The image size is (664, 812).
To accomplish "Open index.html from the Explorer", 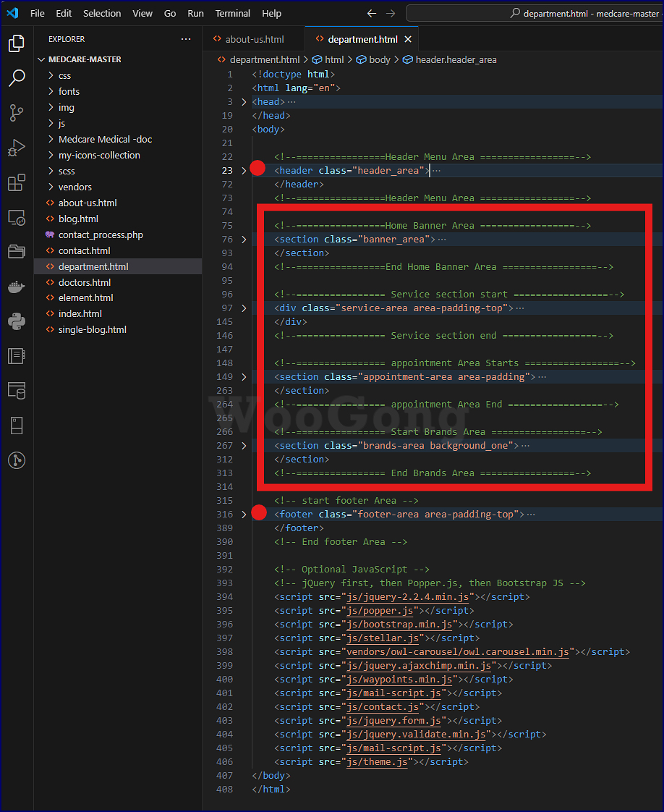I will click(118, 314).
